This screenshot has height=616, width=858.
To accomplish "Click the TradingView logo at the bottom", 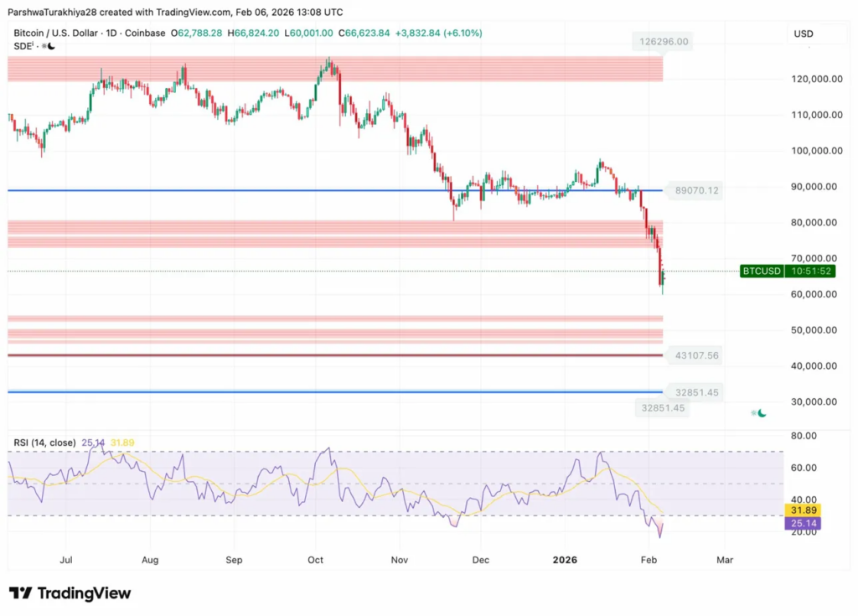I will [x=70, y=593].
